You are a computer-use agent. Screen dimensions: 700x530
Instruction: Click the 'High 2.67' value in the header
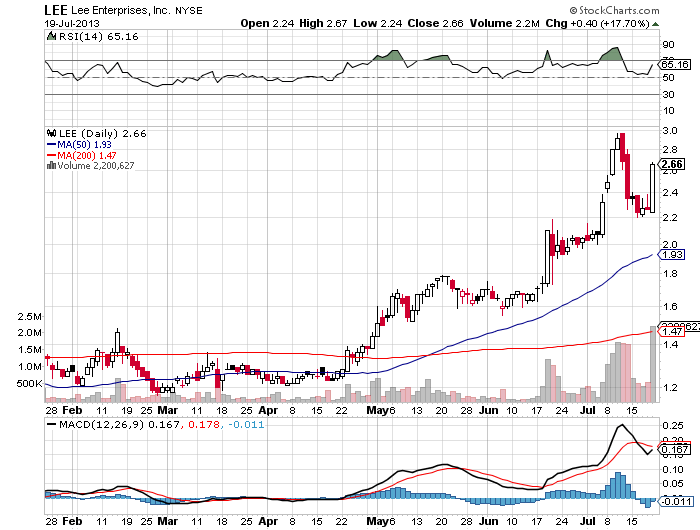(x=323, y=23)
